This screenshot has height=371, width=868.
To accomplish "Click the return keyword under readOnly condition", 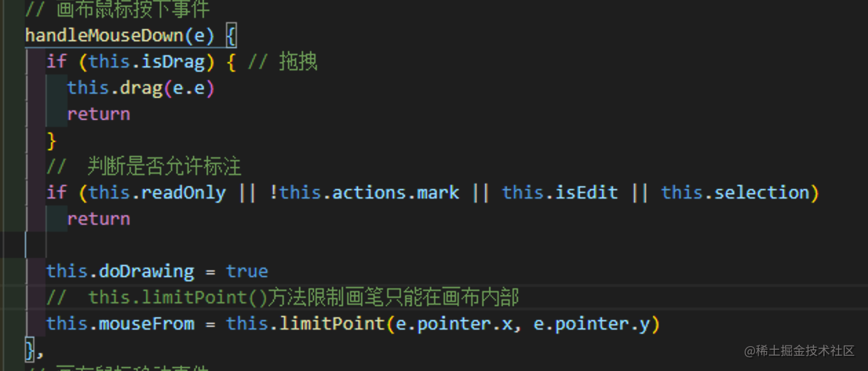I will [99, 219].
